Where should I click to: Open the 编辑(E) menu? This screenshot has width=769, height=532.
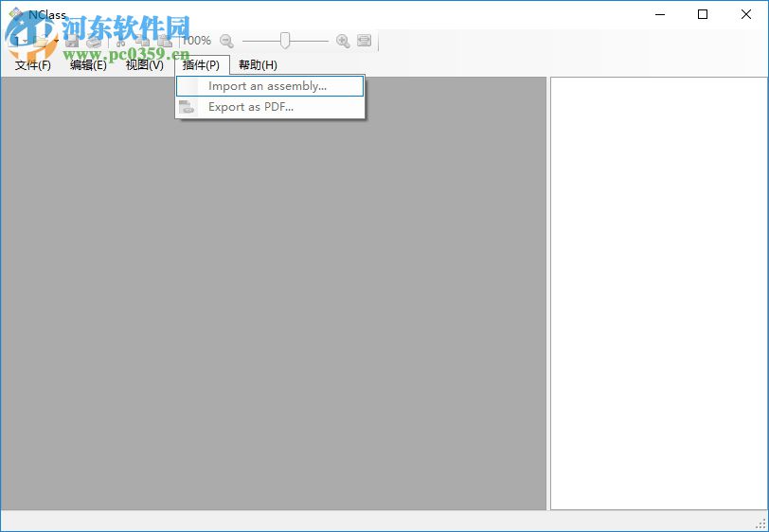pyautogui.click(x=88, y=64)
